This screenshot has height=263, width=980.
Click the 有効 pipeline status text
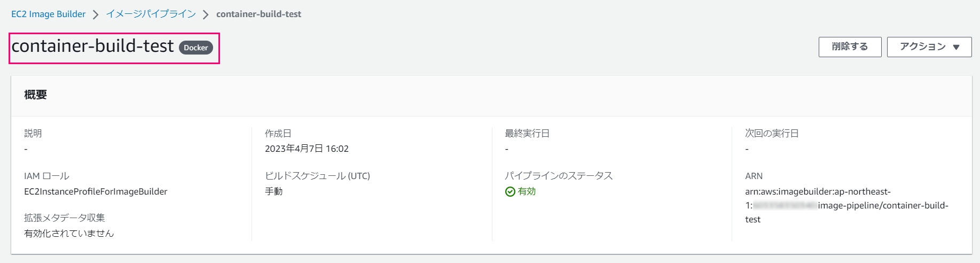(527, 191)
